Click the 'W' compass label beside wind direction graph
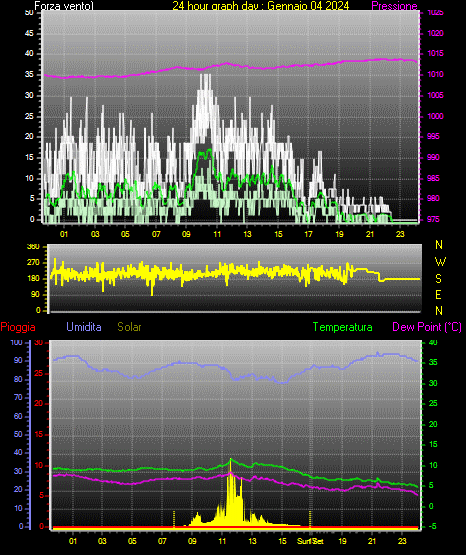 [x=440, y=262]
